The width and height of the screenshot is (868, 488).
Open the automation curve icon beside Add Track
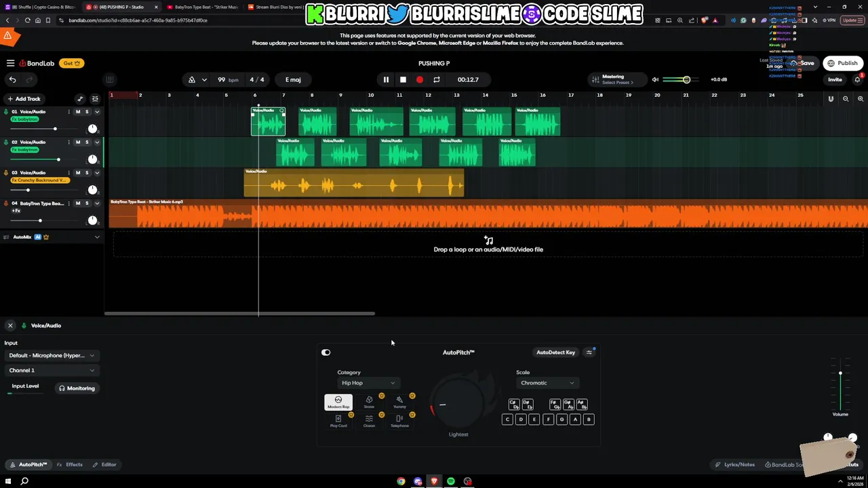(80, 99)
